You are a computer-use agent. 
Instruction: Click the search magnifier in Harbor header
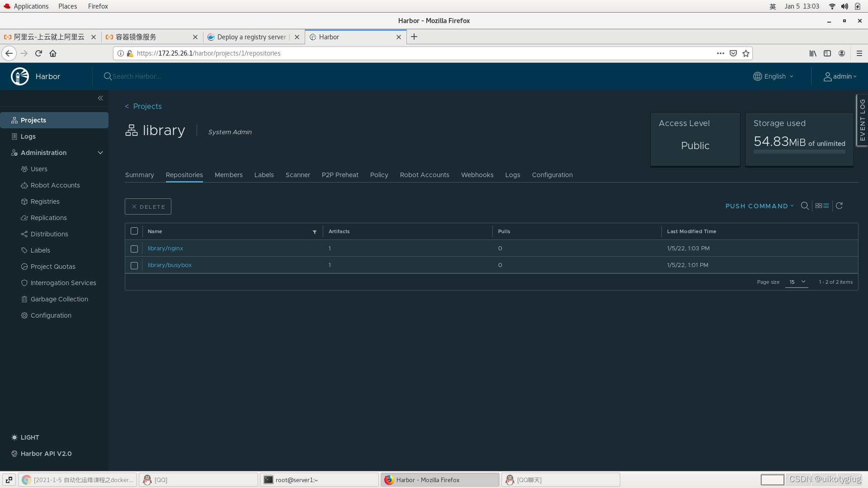(x=108, y=76)
